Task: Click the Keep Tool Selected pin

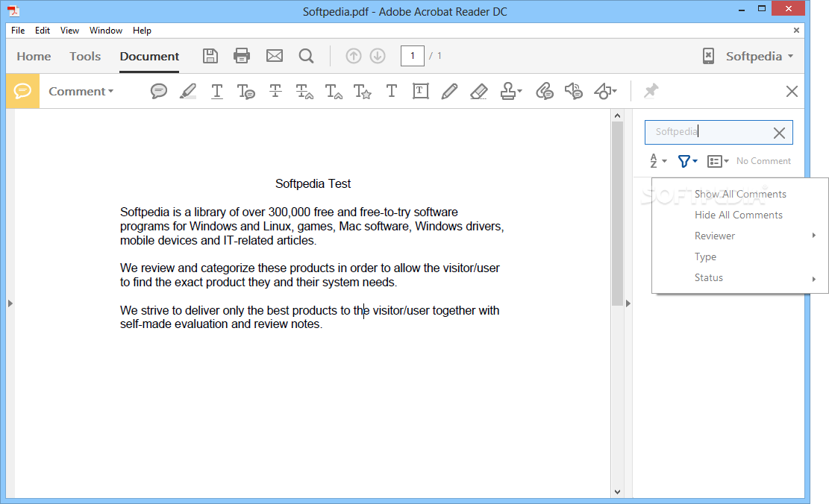Action: (651, 91)
